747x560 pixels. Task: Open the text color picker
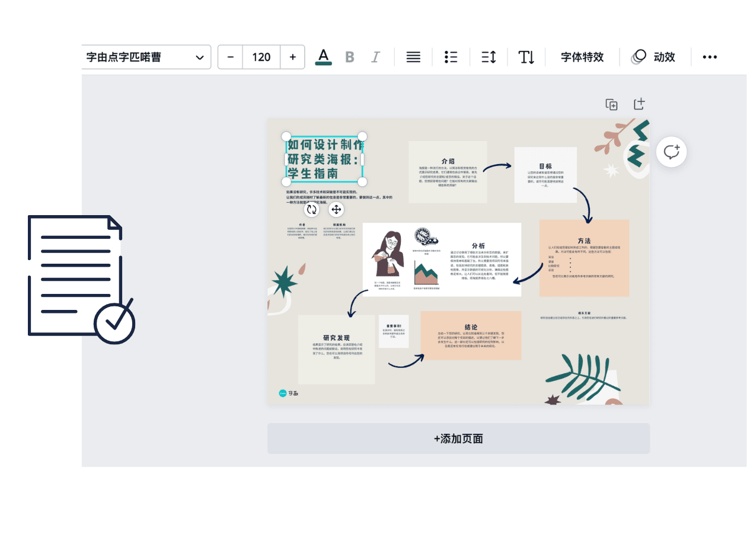[323, 57]
